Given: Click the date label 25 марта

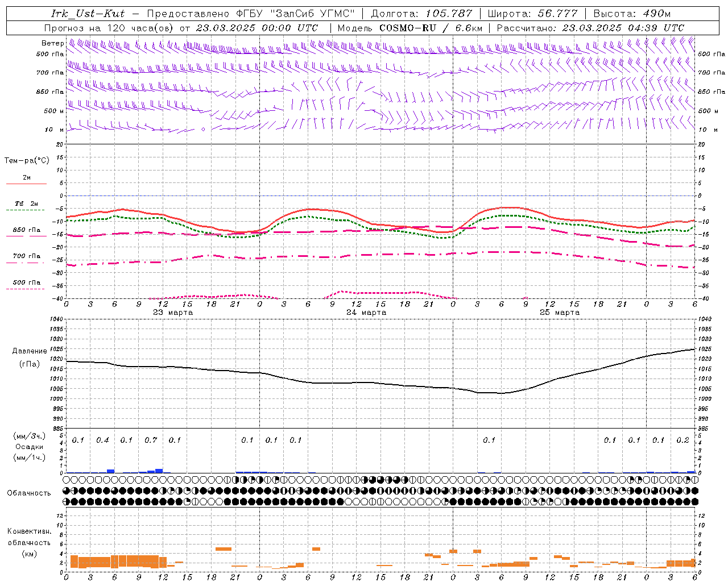Looking at the screenshot, I should pos(560,312).
